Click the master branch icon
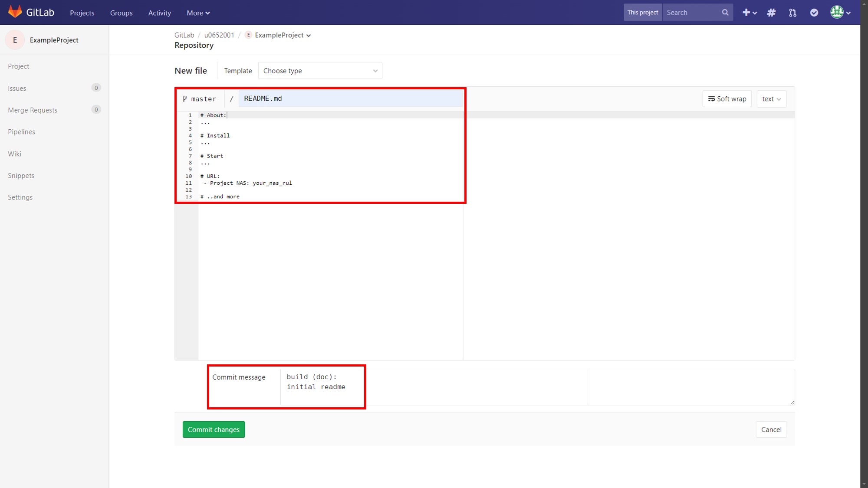The height and width of the screenshot is (488, 868). [185, 99]
